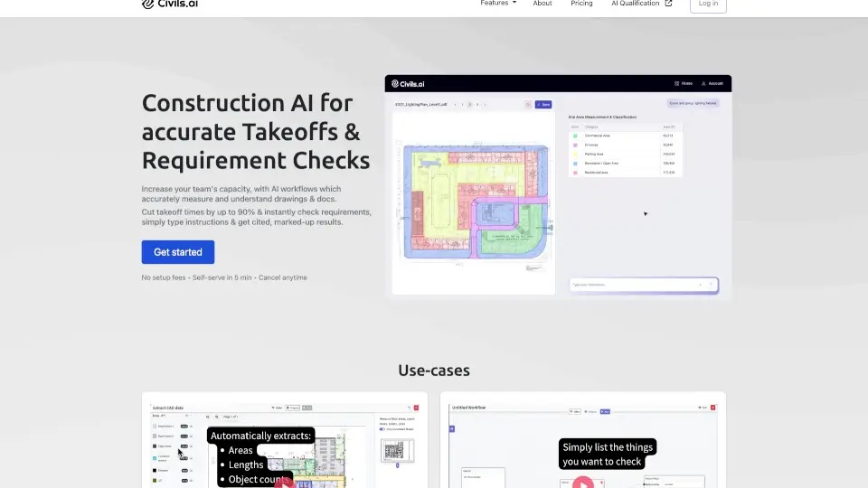The width and height of the screenshot is (868, 488).
Task: Click the 'Untitled Workflow' title
Action: pos(469,408)
